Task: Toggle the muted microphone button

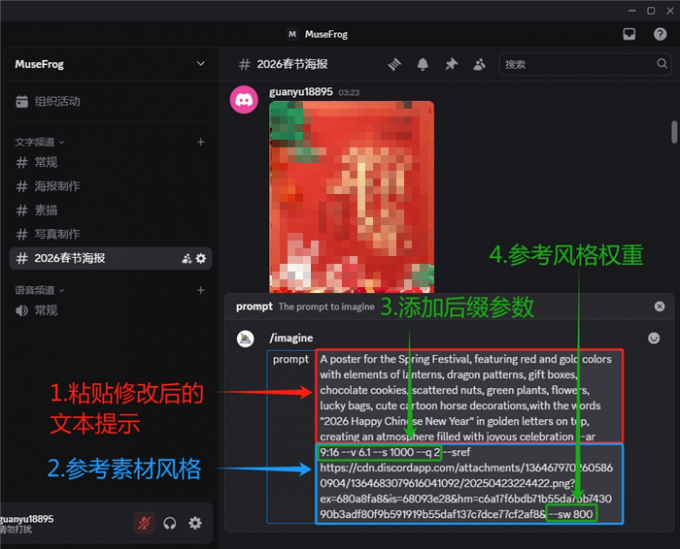Action: pos(145,522)
